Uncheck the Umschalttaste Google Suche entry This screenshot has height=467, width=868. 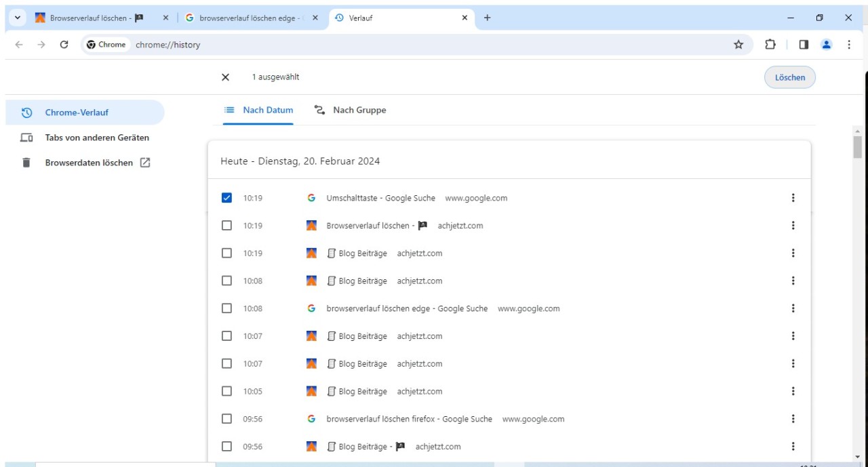[226, 198]
